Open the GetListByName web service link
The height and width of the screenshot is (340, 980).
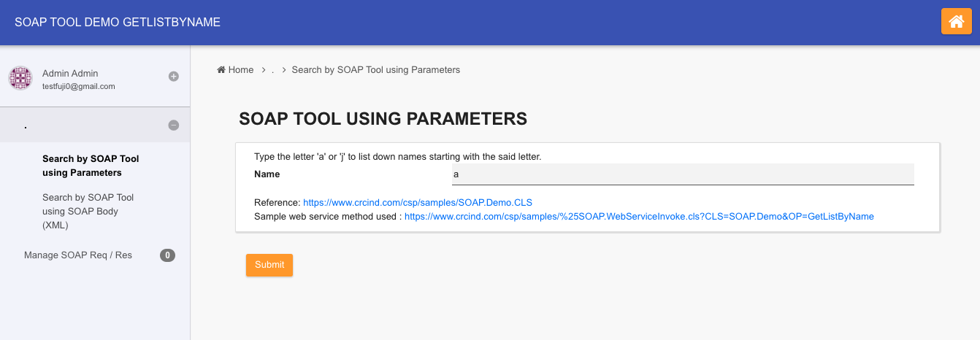click(x=639, y=217)
